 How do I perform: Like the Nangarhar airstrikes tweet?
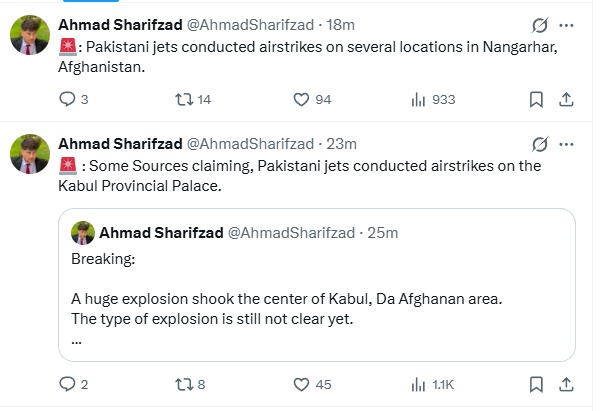(x=301, y=99)
